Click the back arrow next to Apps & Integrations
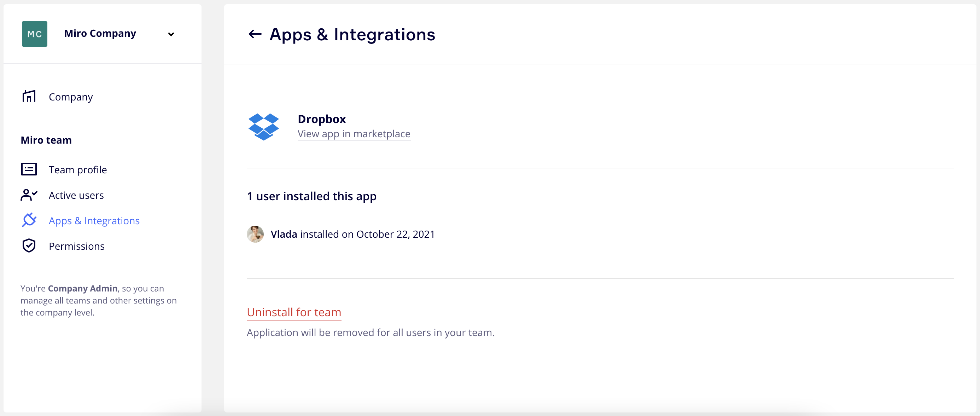This screenshot has height=416, width=980. tap(255, 34)
